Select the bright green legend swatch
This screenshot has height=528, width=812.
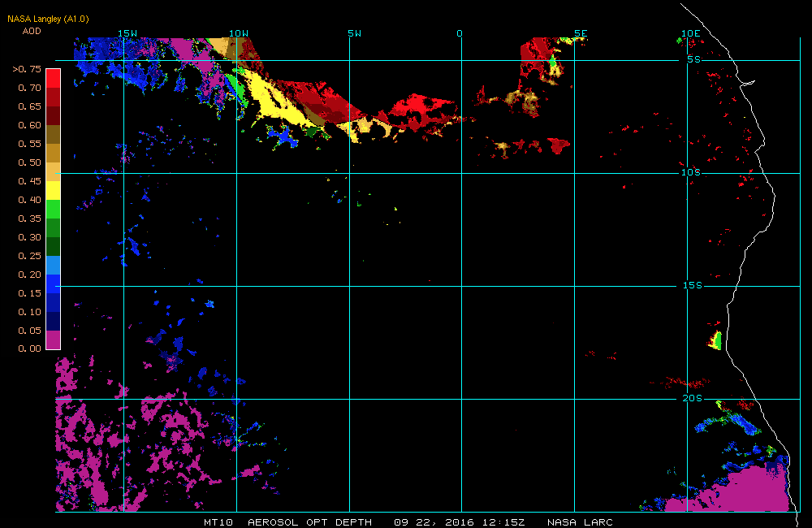(x=53, y=209)
